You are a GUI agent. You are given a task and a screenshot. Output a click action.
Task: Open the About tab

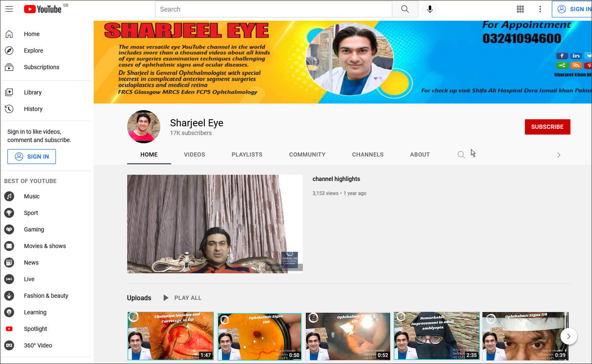(420, 154)
